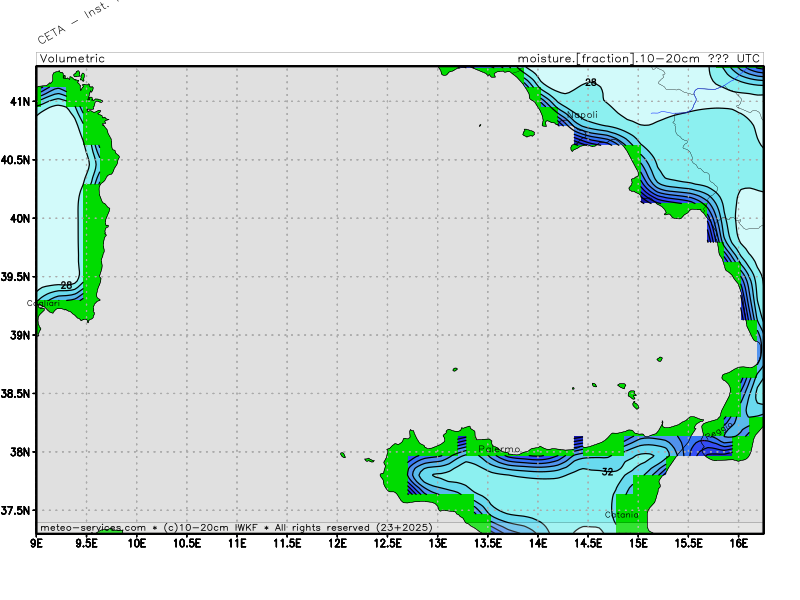Click the 14.5E longitude axis label

point(588,544)
